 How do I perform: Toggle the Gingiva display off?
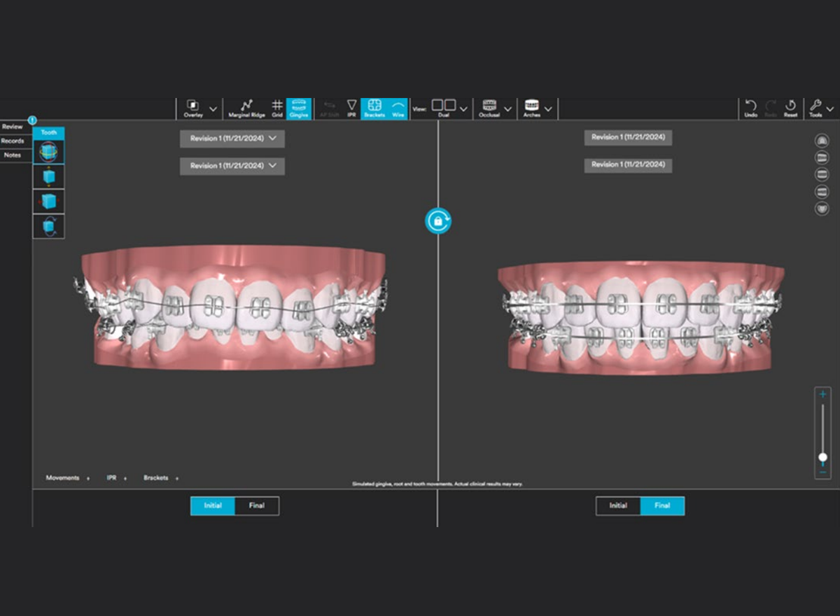(x=299, y=108)
